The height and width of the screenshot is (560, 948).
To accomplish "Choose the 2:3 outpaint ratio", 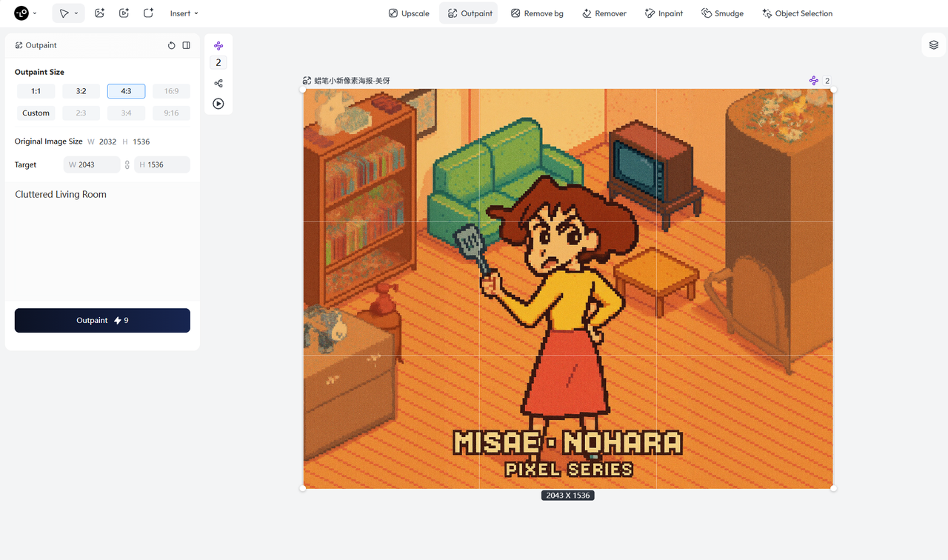I will 81,113.
